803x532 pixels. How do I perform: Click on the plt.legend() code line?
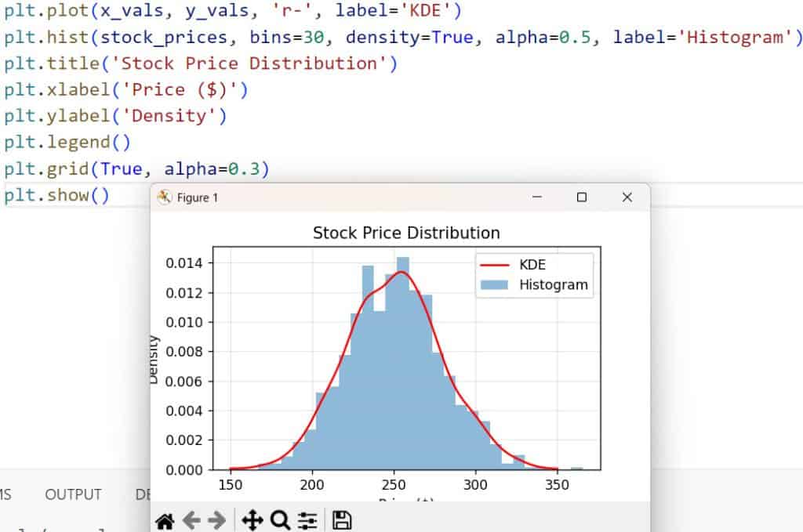click(x=67, y=143)
